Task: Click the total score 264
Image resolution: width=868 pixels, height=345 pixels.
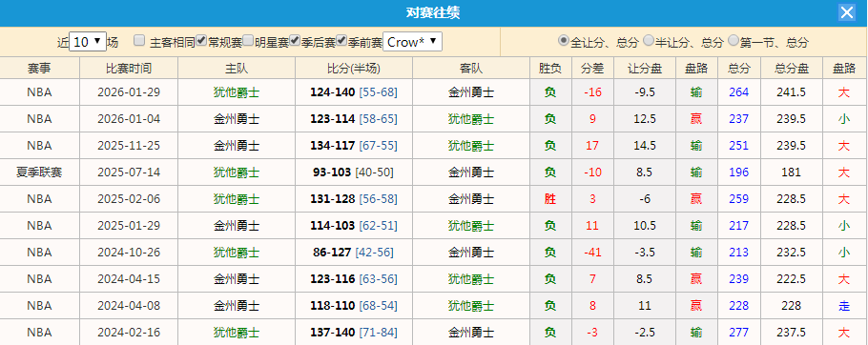Action: tap(739, 92)
